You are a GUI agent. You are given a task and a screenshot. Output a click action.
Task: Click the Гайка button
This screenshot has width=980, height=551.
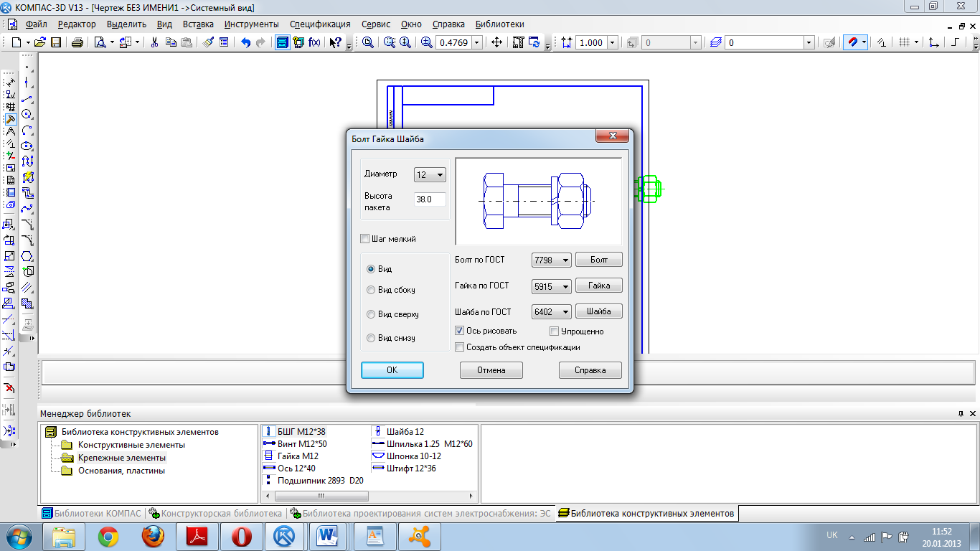click(599, 286)
